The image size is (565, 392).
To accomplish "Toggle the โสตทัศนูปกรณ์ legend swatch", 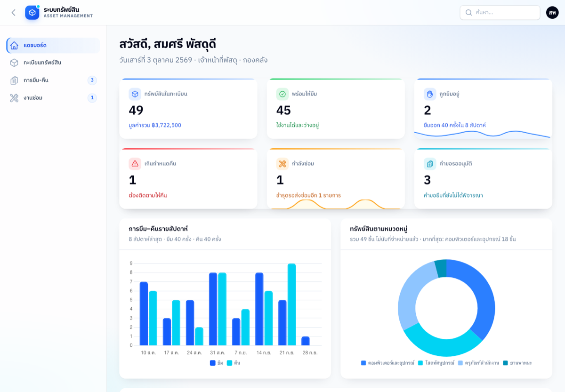I will tap(420, 363).
